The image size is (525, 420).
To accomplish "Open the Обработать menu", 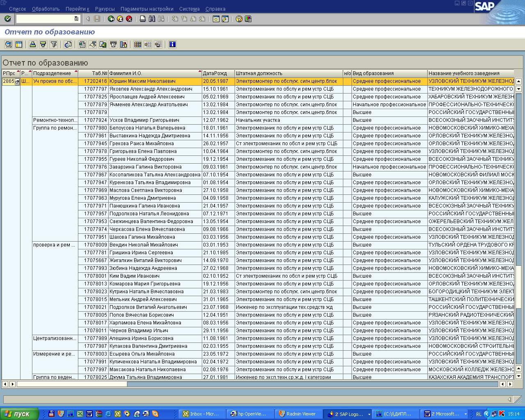I will tap(46, 9).
